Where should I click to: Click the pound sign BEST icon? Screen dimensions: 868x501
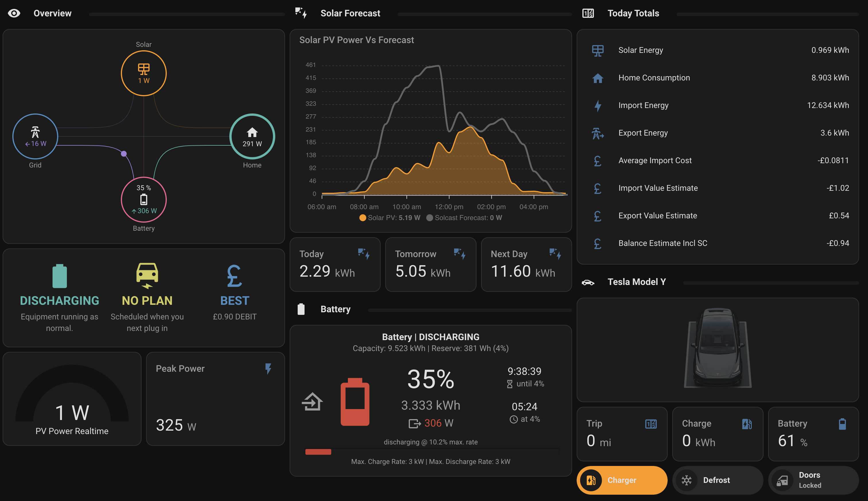coord(235,275)
